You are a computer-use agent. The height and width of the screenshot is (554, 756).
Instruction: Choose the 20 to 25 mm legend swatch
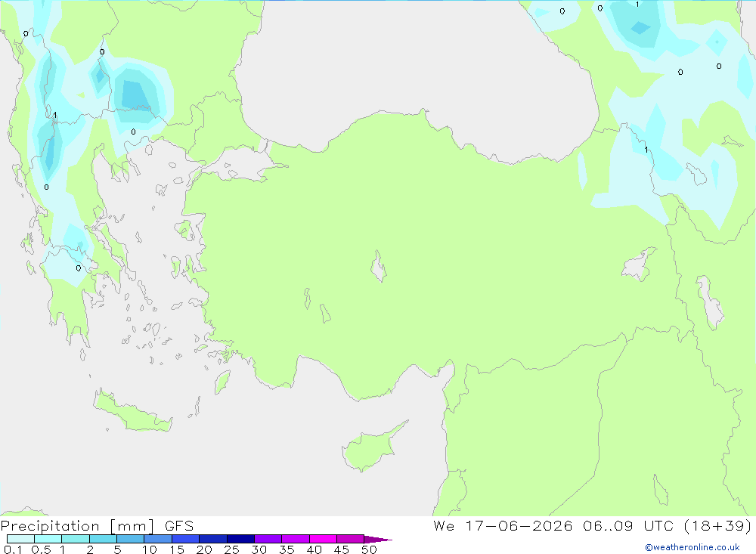[213, 539]
